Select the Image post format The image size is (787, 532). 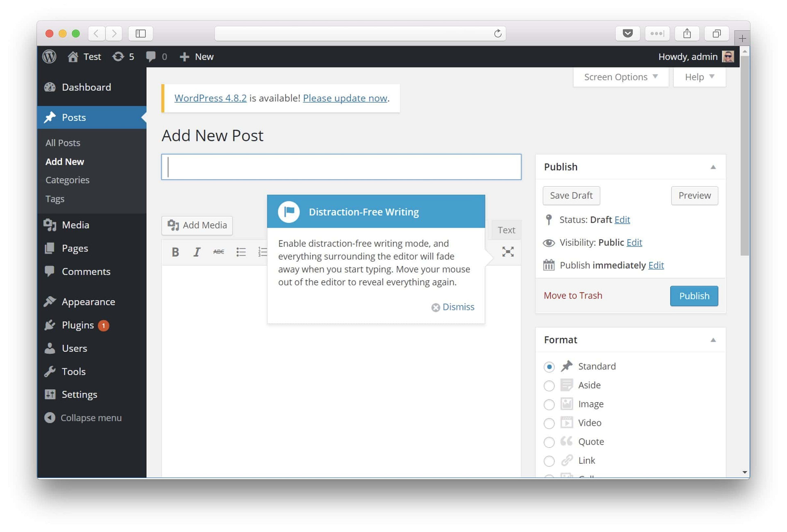pyautogui.click(x=549, y=405)
